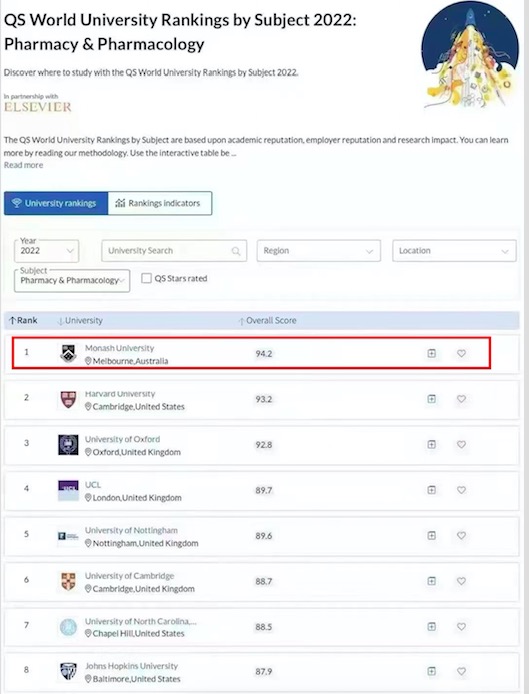The width and height of the screenshot is (529, 694).
Task: Select the 94.2 overall score
Action: [264, 354]
